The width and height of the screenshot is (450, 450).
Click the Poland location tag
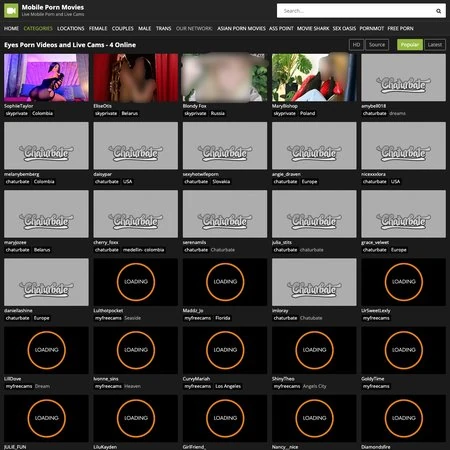307,113
